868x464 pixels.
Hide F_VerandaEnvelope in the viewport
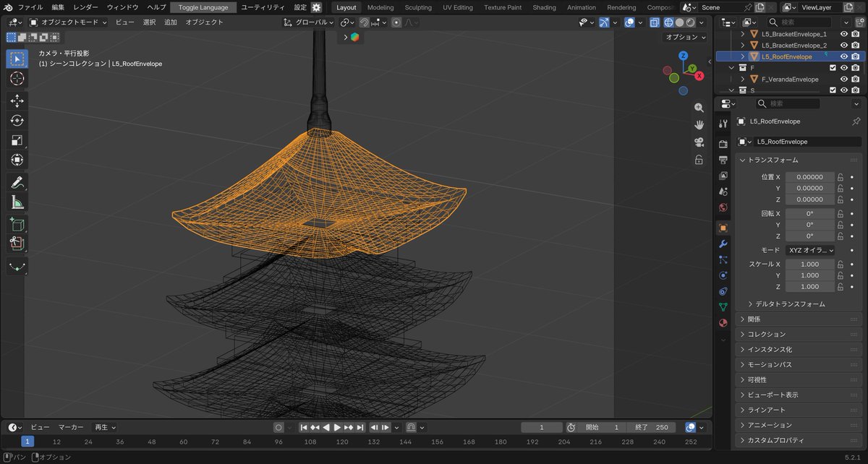click(843, 80)
